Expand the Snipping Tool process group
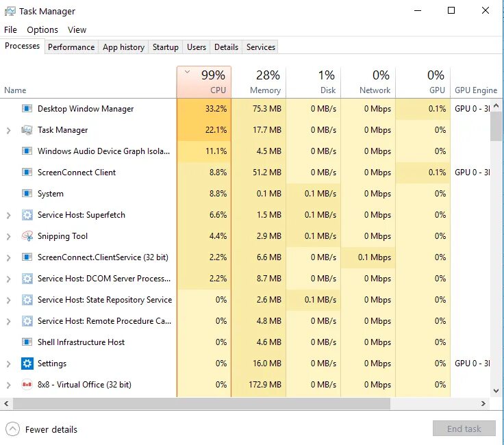The width and height of the screenshot is (504, 445). click(x=9, y=236)
